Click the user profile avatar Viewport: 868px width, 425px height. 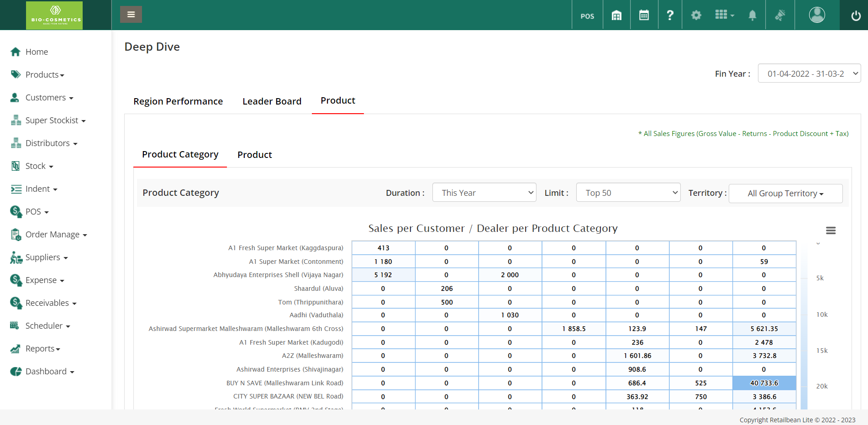(x=817, y=15)
